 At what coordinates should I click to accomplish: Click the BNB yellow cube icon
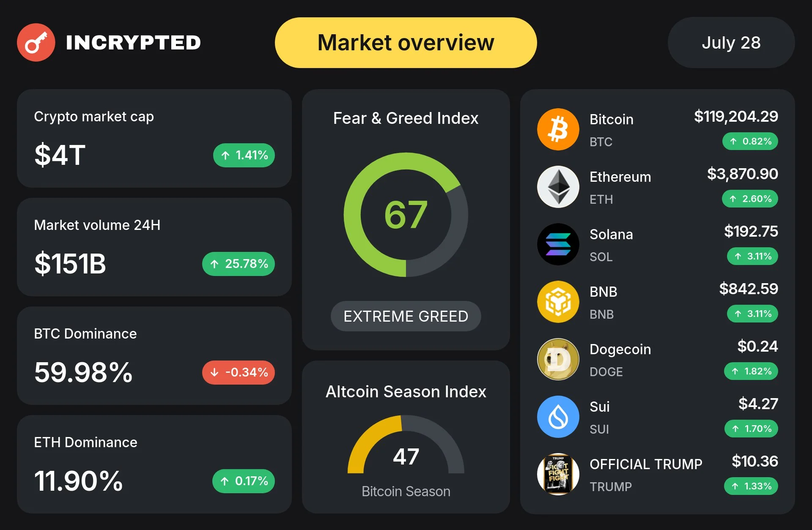[558, 302]
